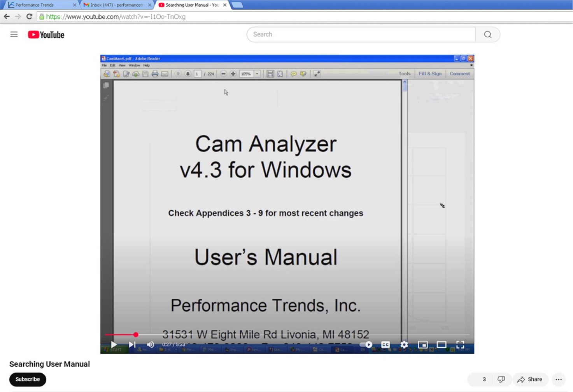Click the green secure padlock in address bar
This screenshot has width=573, height=392.
click(42, 17)
